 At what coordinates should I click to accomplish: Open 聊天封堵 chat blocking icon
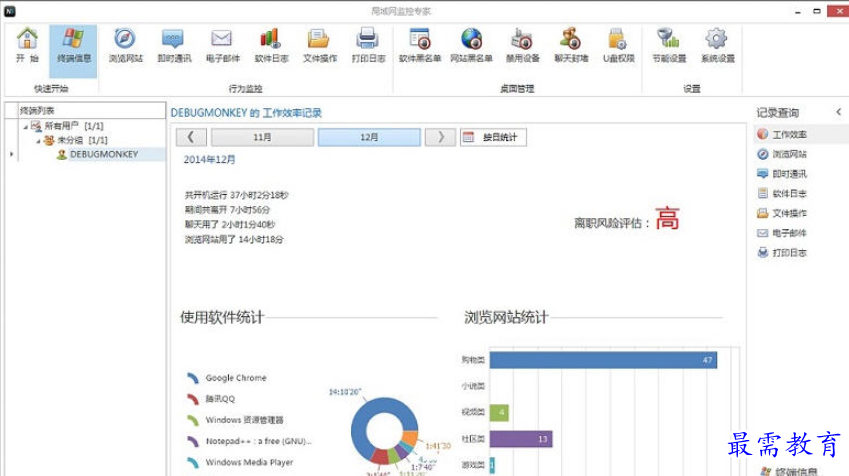tap(571, 45)
